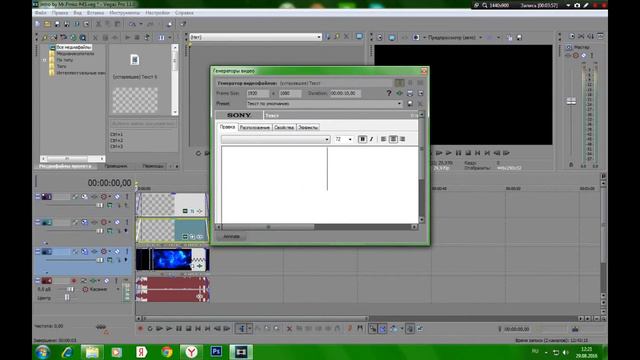640x360 pixels.
Task: Open the font family dropdown
Action: [327, 140]
